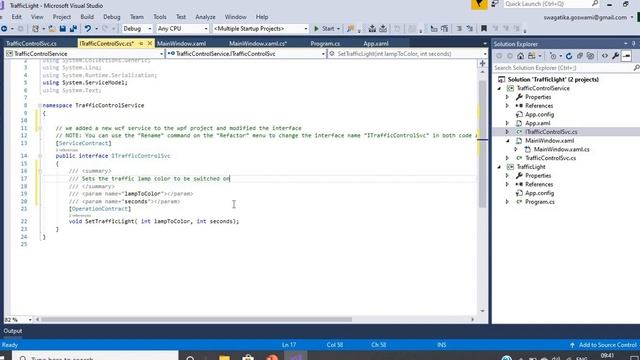Screen dimensions: 640x360
Task: Collapse the TrafficLight project node
Action: [499, 167]
